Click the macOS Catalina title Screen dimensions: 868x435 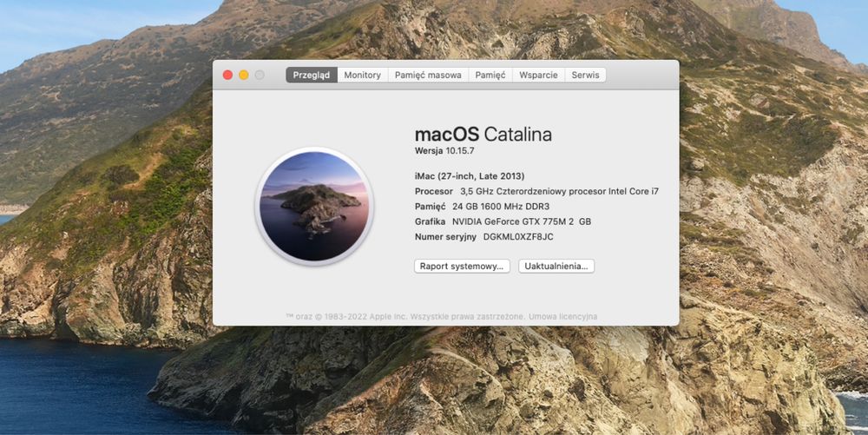point(483,135)
